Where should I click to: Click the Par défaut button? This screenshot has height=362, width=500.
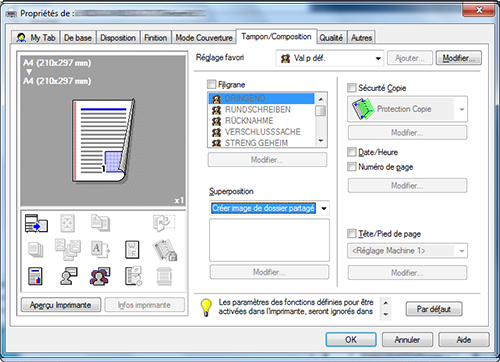(434, 309)
